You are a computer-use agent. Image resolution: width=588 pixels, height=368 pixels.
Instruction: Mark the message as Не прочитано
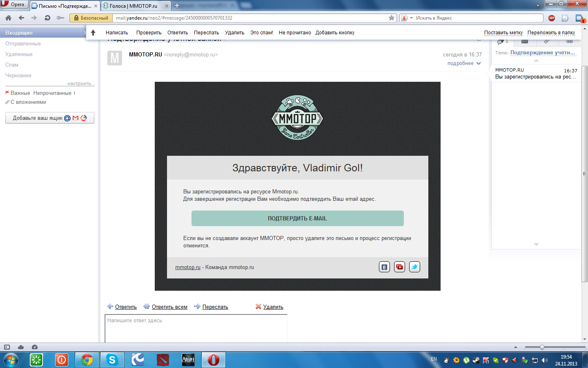pos(295,33)
